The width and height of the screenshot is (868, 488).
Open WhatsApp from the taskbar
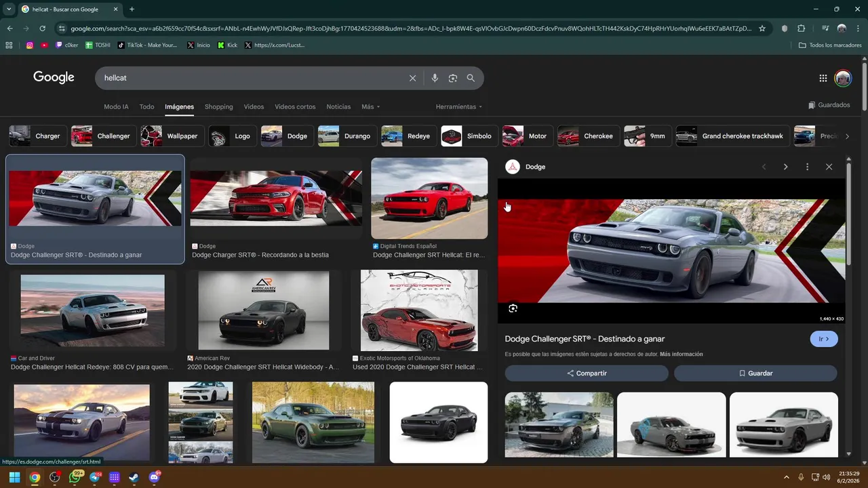click(x=75, y=477)
